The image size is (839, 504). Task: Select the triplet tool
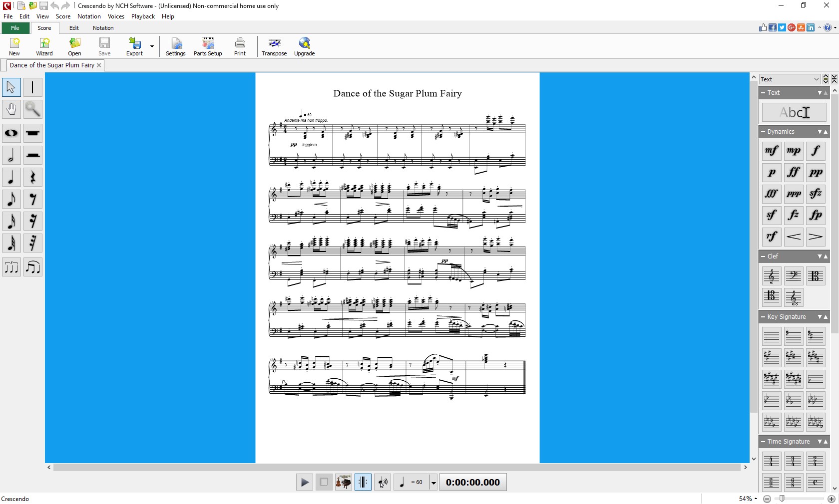coord(11,267)
